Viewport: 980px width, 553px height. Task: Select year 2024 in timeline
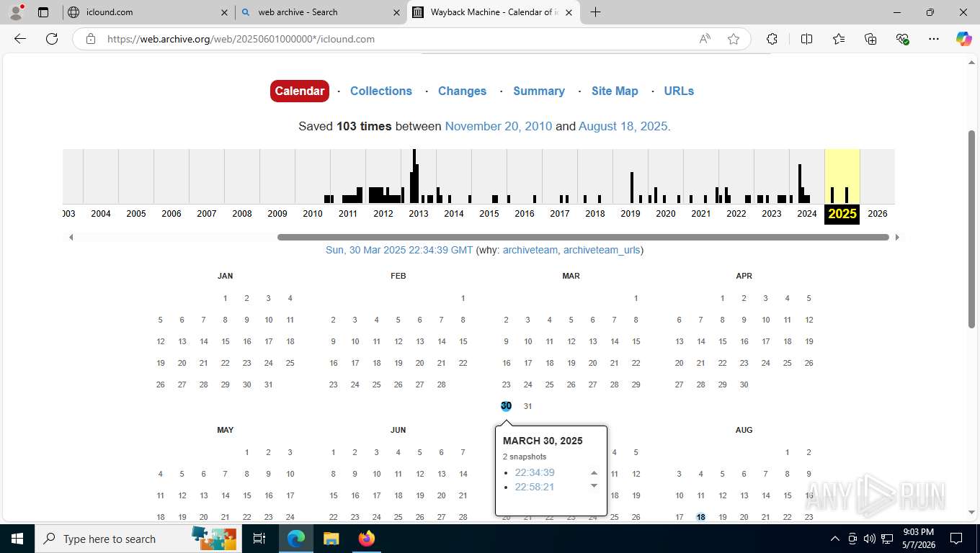click(807, 214)
